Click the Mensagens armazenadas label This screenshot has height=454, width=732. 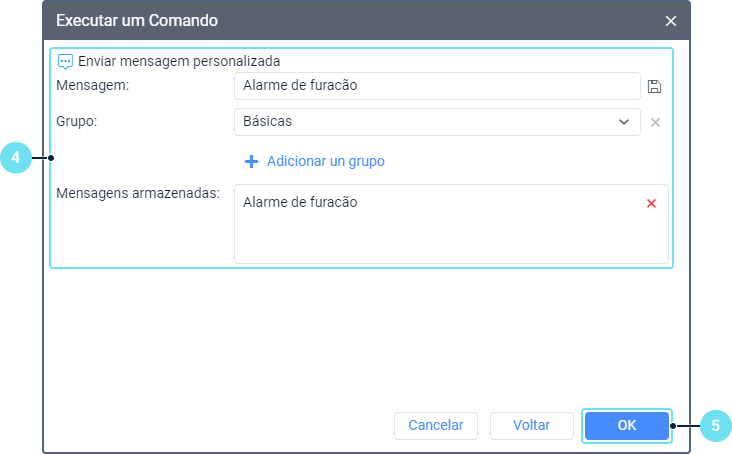(138, 192)
